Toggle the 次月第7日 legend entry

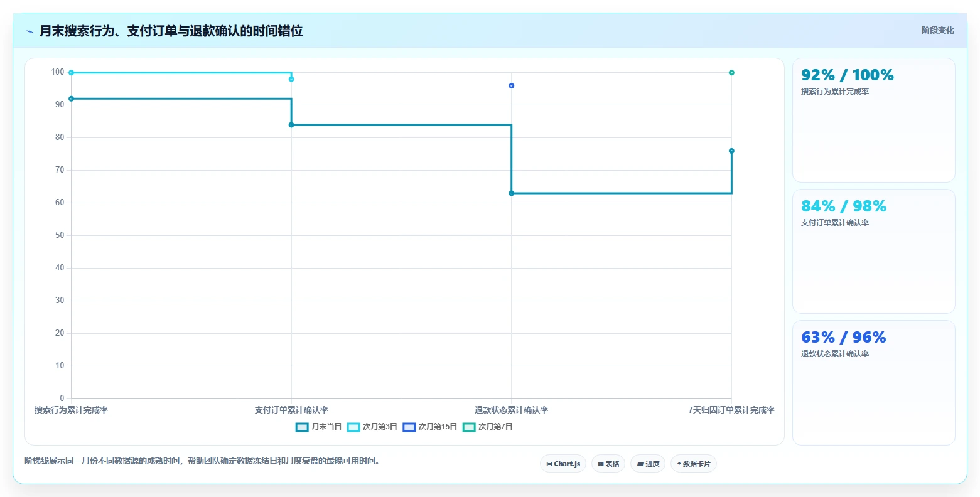pos(488,427)
